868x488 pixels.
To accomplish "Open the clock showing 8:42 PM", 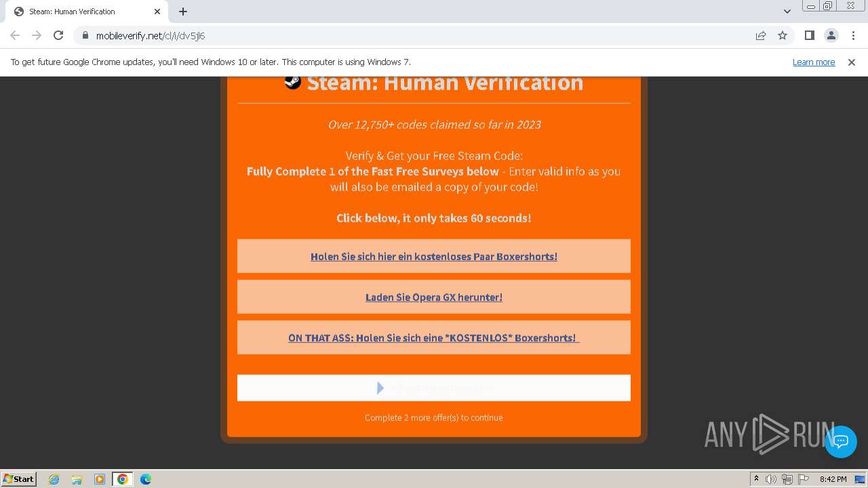I will [833, 479].
